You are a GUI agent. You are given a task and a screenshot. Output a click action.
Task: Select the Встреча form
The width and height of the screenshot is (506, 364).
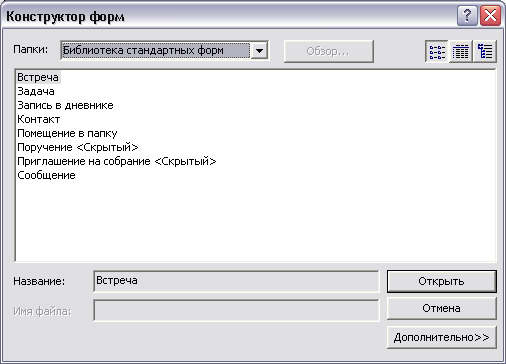[x=38, y=77]
